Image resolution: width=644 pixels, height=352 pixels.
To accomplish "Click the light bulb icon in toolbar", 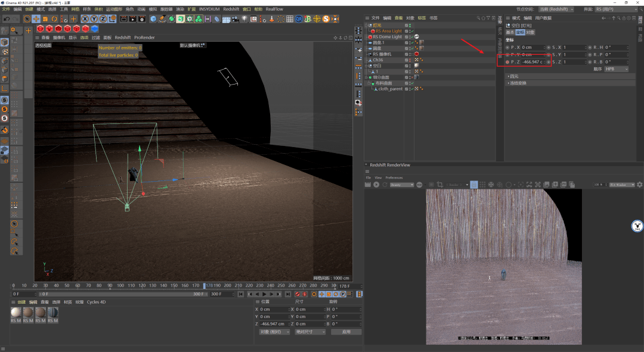I will [244, 19].
